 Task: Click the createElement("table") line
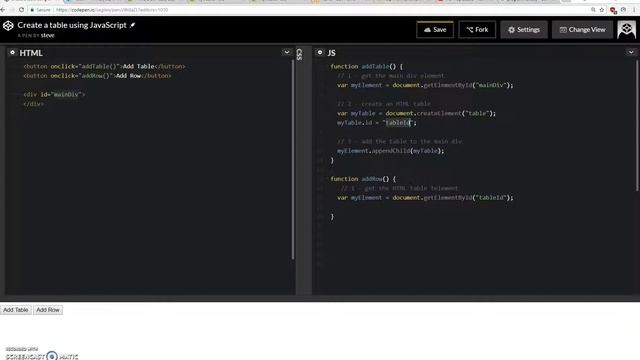[x=416, y=113]
